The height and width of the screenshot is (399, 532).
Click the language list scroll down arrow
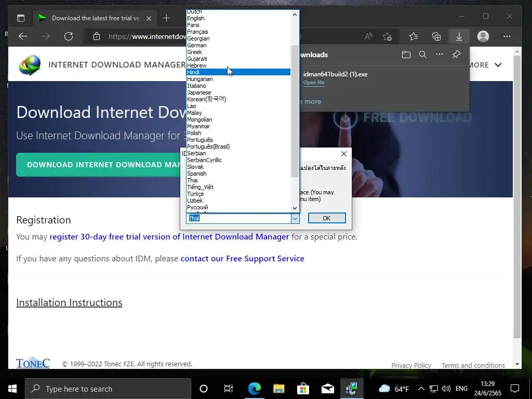(295, 208)
